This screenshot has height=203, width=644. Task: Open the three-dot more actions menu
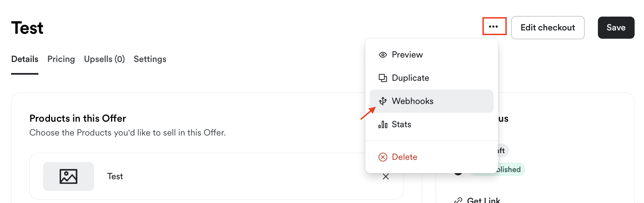[x=494, y=27]
